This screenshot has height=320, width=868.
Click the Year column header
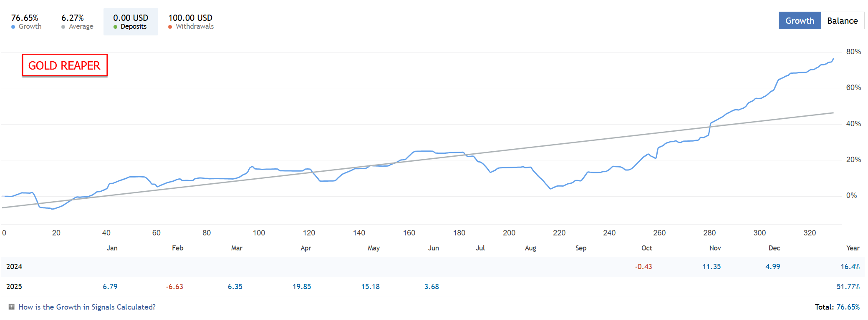853,248
